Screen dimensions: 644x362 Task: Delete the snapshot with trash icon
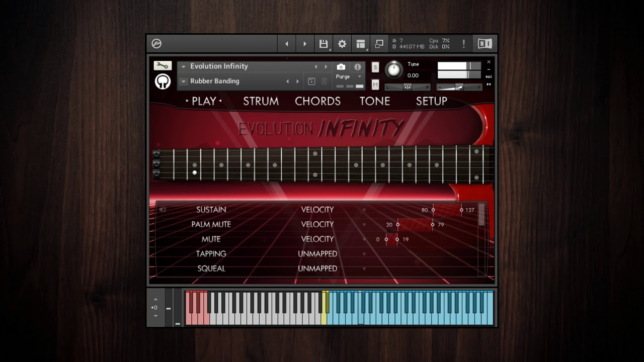coord(325,81)
